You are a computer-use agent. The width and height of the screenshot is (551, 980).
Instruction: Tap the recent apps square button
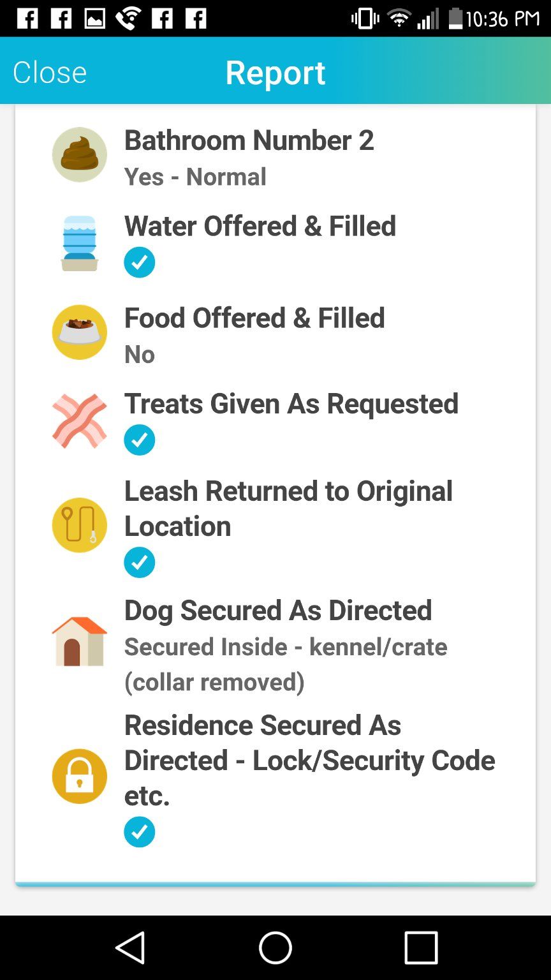pyautogui.click(x=421, y=947)
